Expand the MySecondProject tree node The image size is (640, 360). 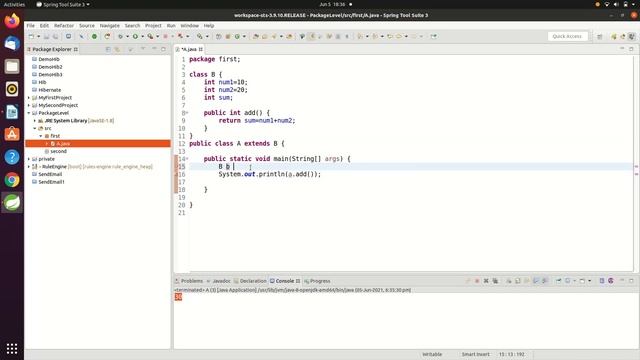(x=29, y=105)
